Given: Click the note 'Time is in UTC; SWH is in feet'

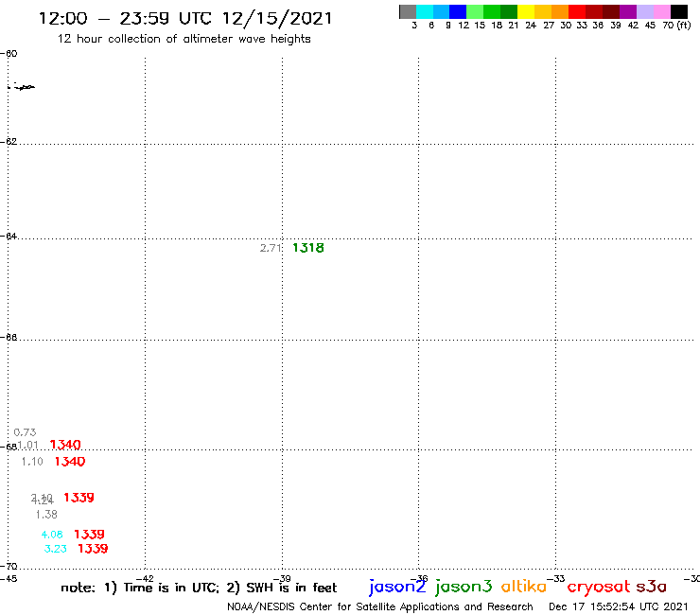Looking at the screenshot, I should click(x=199, y=588).
